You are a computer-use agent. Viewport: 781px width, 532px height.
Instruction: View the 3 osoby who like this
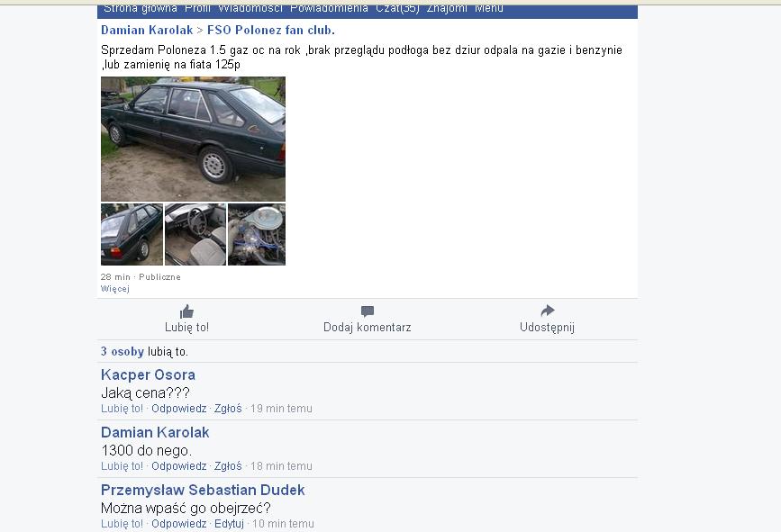click(123, 352)
